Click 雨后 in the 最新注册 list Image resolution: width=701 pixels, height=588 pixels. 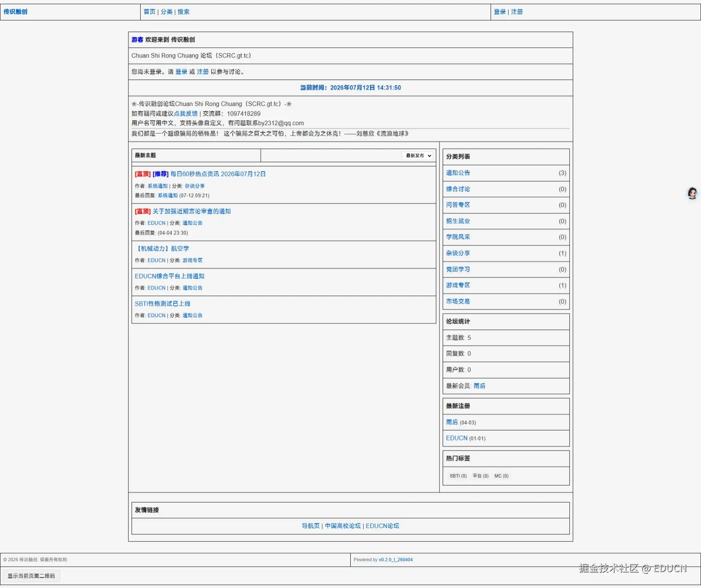452,423
